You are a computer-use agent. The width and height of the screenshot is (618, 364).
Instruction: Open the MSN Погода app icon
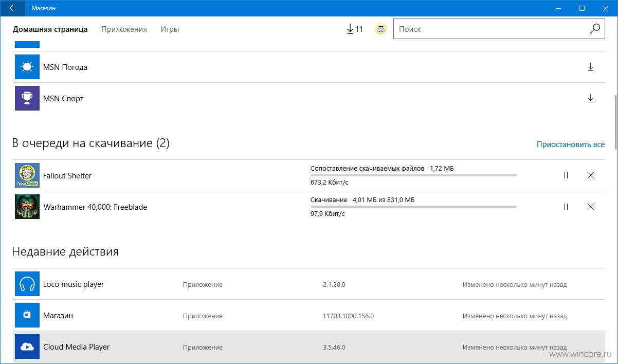[x=27, y=67]
